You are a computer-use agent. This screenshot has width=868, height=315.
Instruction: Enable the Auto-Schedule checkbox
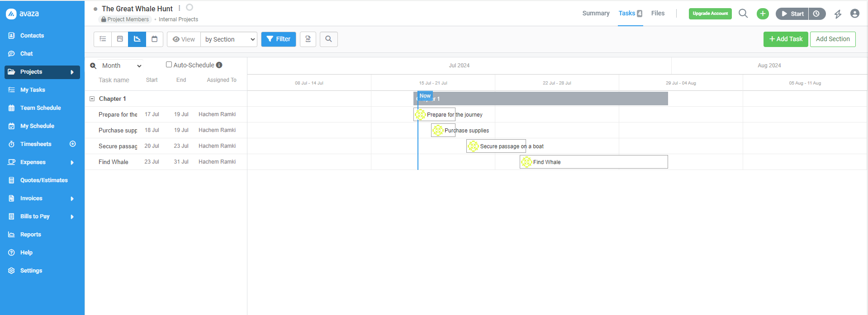click(x=169, y=65)
